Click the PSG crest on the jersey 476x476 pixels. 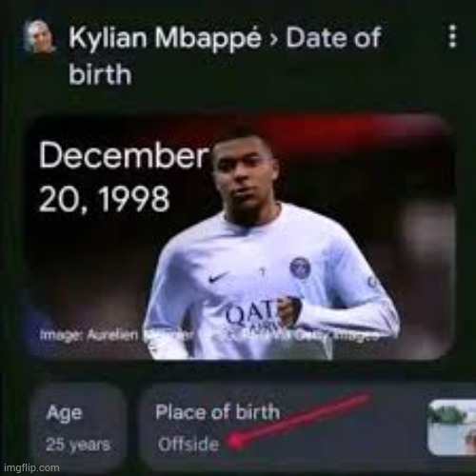point(300,267)
